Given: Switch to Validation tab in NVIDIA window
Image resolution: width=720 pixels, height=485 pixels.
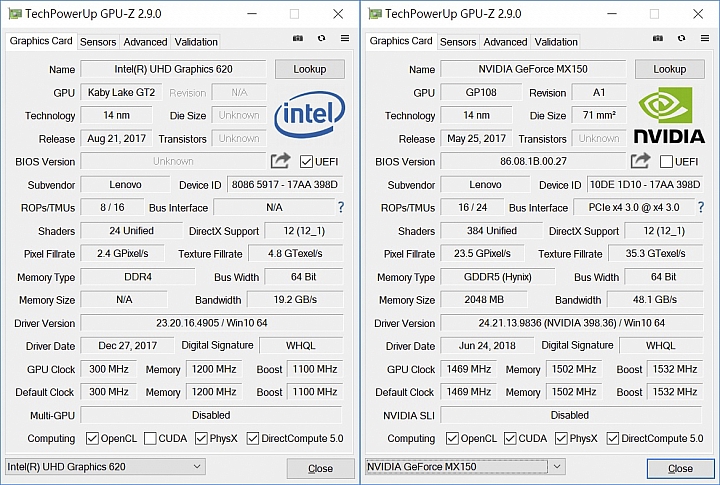Looking at the screenshot, I should coord(556,42).
